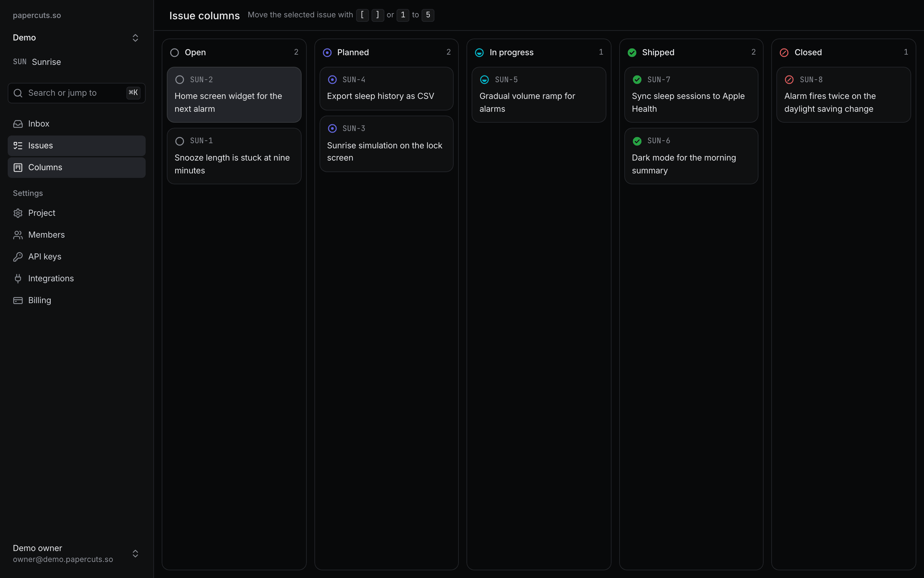Open Inbox from the sidebar

pyautogui.click(x=76, y=124)
